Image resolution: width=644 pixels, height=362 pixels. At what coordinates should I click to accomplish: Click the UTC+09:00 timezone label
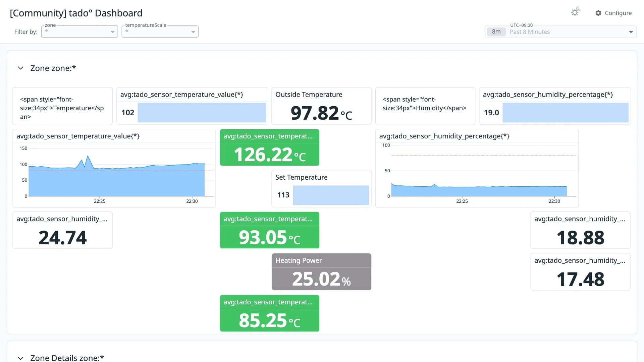[521, 25]
